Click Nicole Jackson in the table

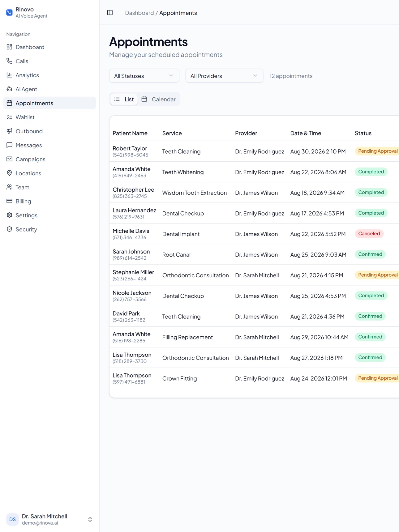point(132,293)
